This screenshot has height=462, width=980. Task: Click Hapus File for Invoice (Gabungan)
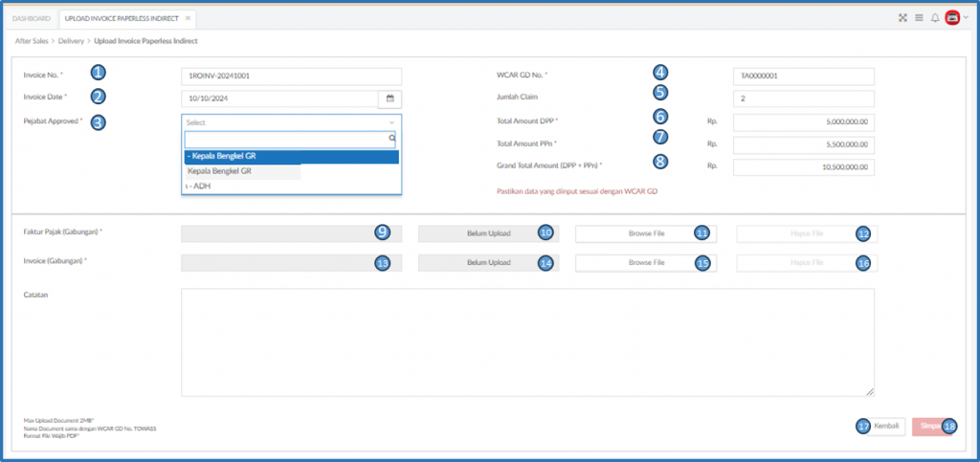pos(807,263)
